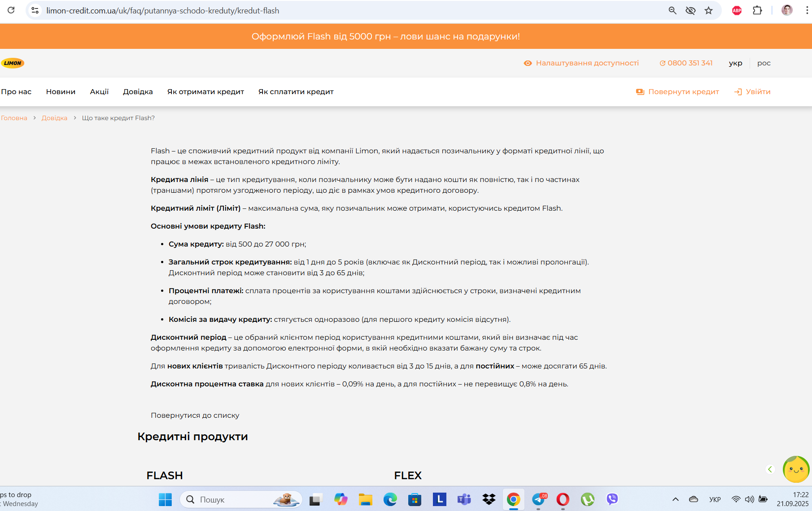Screen dimensions: 812x511
Task: Click Увійти login button
Action: click(752, 92)
